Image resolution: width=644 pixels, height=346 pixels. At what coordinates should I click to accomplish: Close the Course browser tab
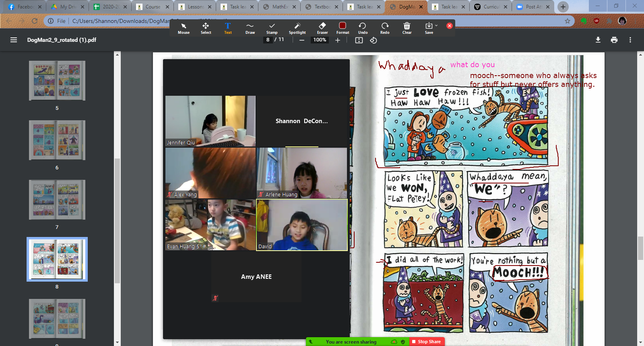[x=167, y=7]
